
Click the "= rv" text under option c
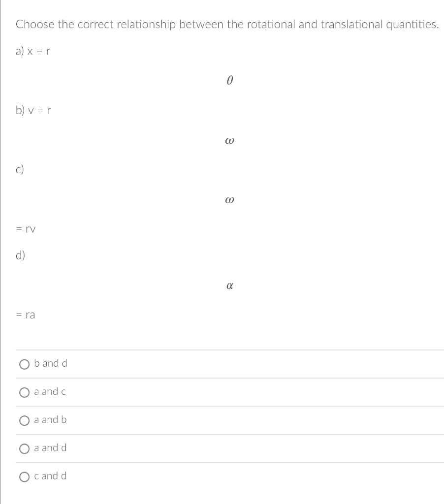coord(26,229)
